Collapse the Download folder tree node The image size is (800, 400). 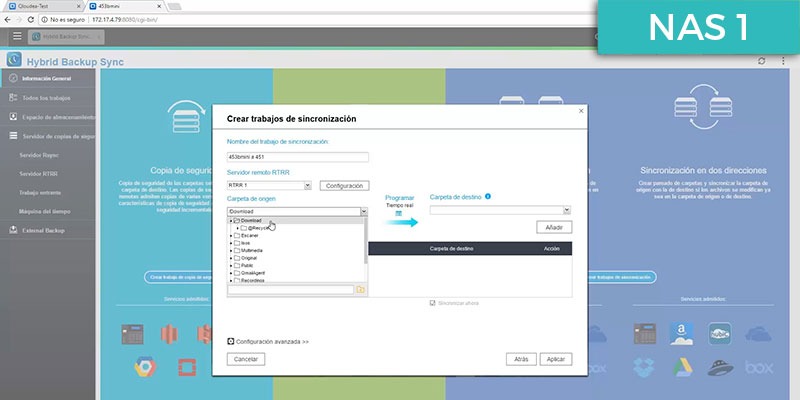(231, 221)
